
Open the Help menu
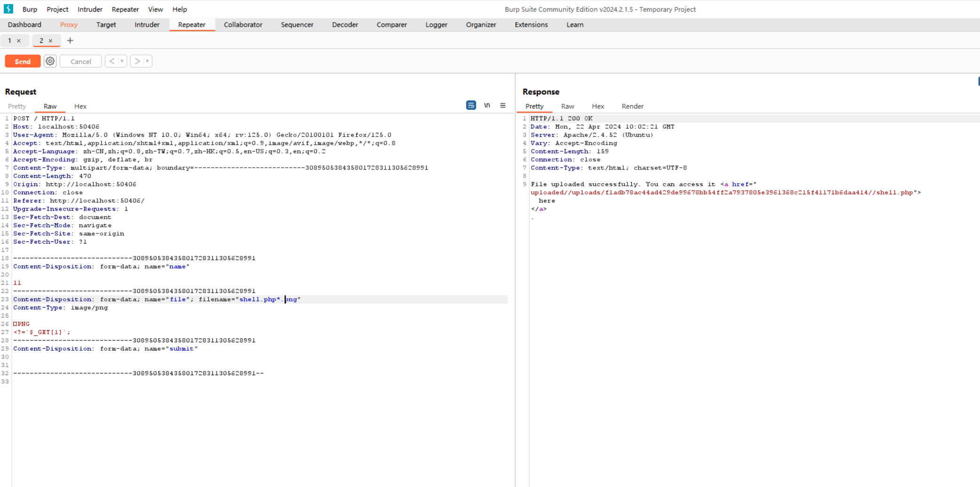(x=179, y=9)
